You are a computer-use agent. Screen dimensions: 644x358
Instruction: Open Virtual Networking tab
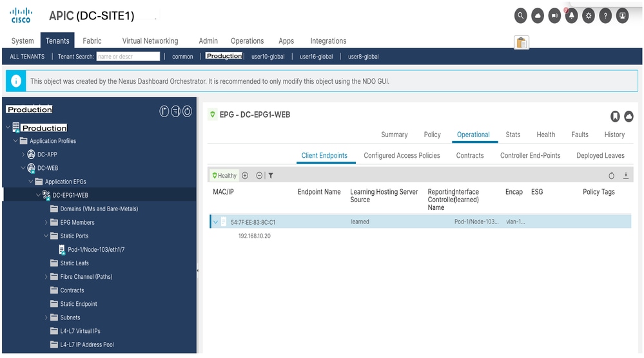(150, 41)
